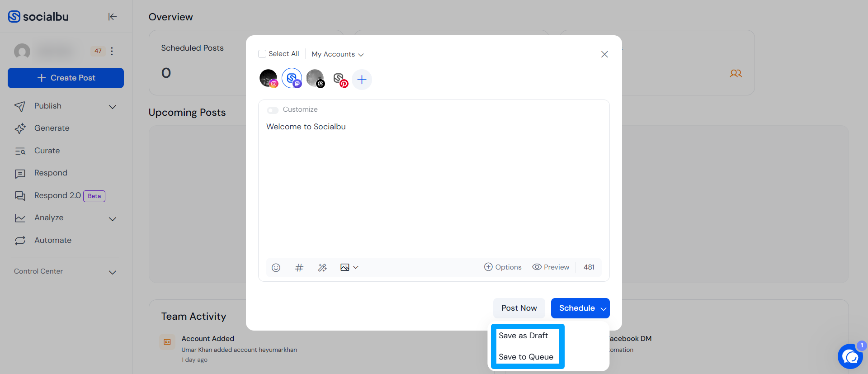Open the three-dot account menu

click(x=112, y=51)
